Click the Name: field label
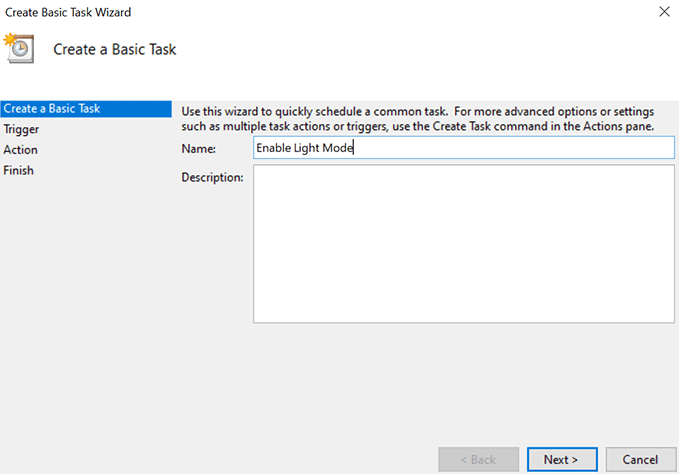Screen dimensions: 680x475 pos(198,148)
